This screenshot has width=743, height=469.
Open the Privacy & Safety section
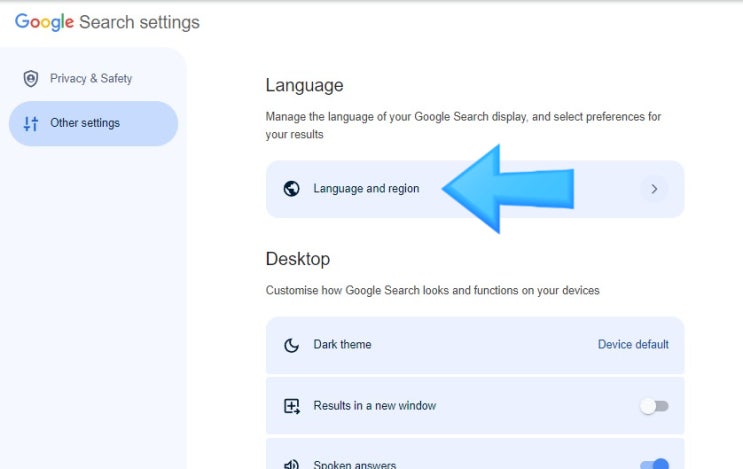(x=93, y=79)
